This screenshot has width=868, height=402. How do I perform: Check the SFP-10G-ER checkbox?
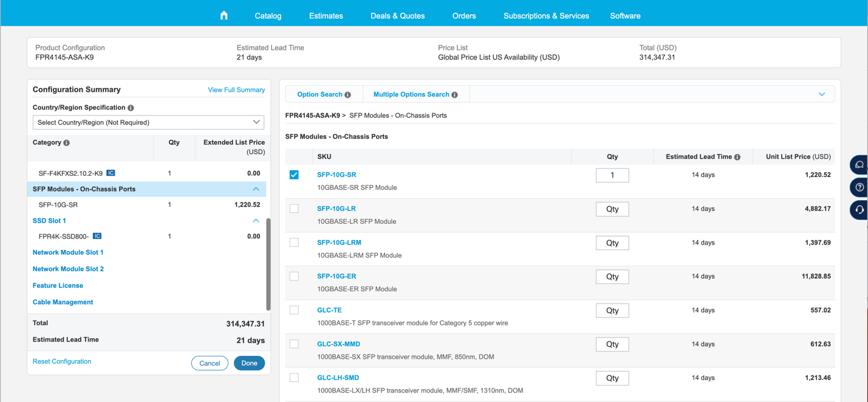[294, 276]
